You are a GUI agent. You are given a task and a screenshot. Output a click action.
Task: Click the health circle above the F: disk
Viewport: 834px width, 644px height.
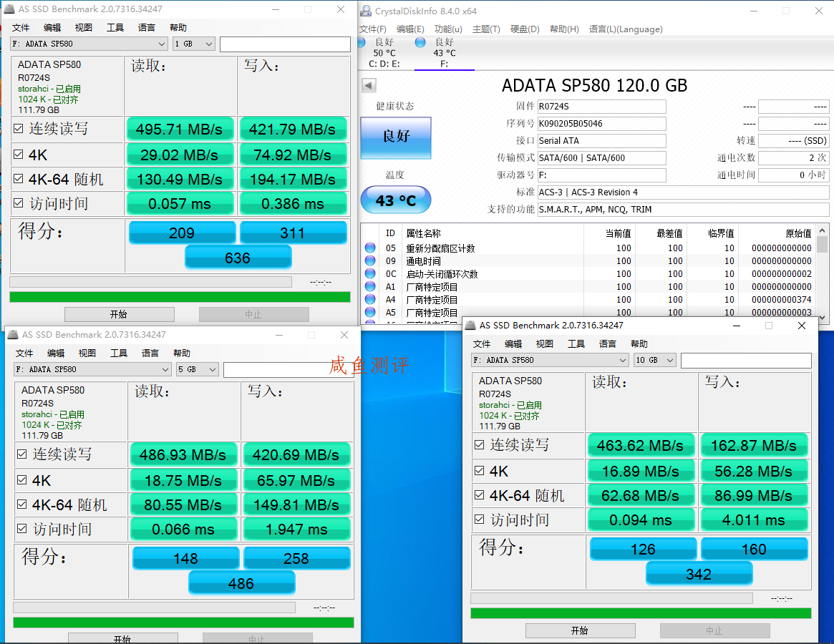coord(420,42)
